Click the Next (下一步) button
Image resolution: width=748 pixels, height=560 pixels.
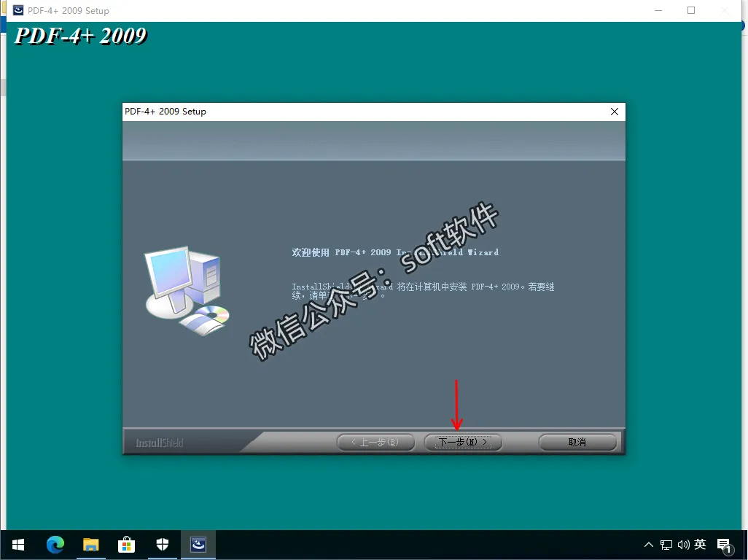coord(463,442)
